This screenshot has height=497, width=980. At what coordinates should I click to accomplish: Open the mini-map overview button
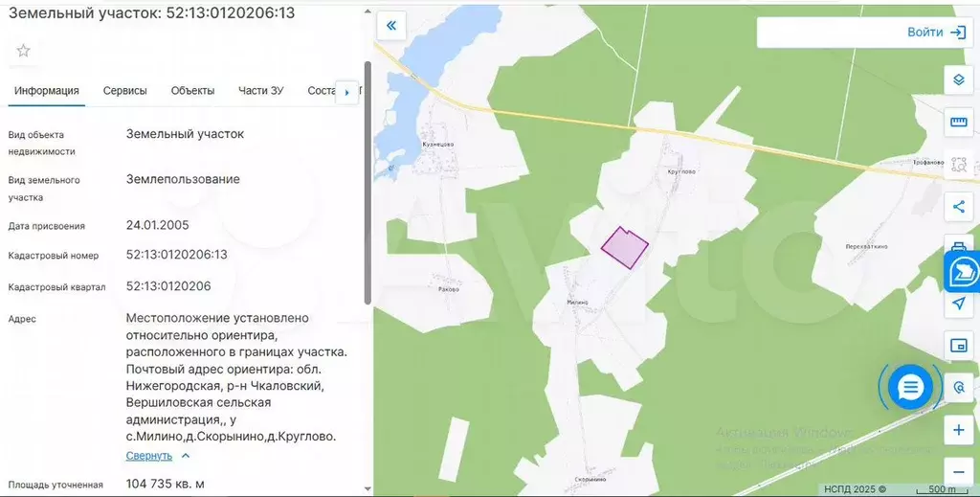coord(958,345)
